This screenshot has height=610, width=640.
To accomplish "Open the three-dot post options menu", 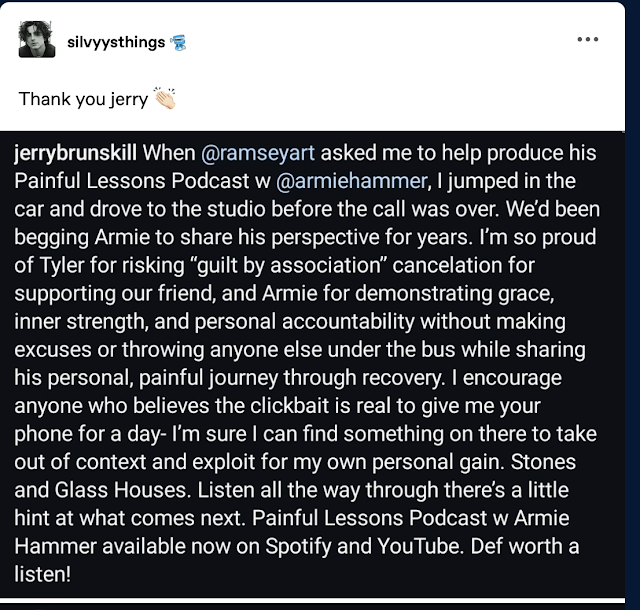I will pos(588,40).
